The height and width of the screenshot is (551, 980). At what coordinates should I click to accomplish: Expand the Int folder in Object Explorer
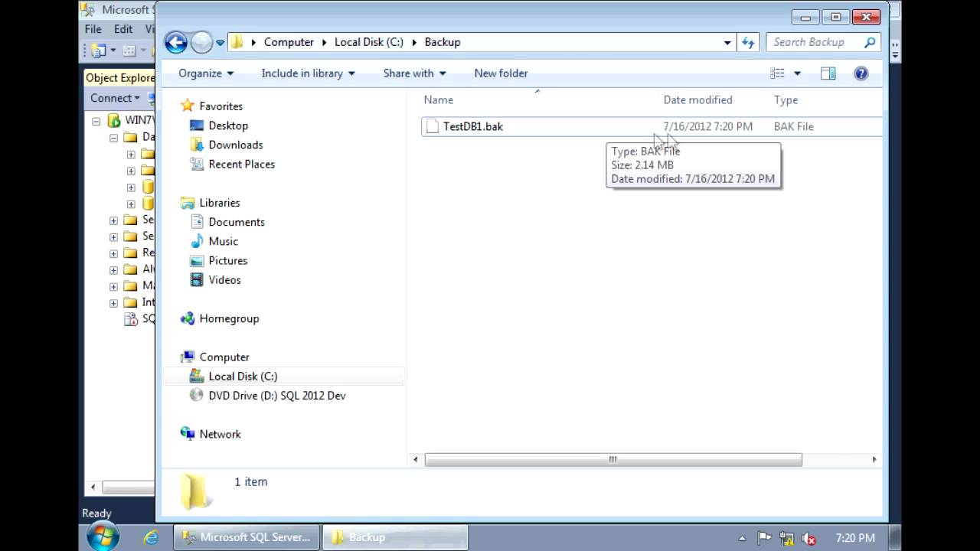tap(113, 303)
